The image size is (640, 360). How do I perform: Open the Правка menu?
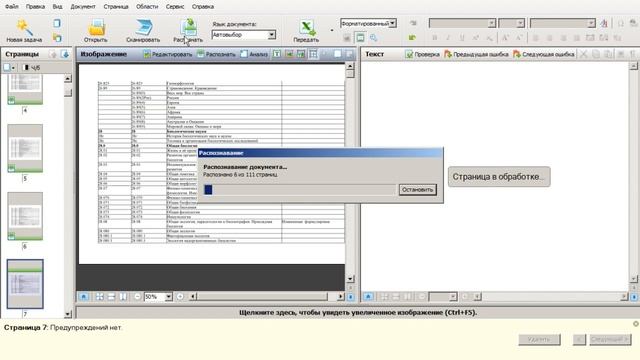[35, 7]
